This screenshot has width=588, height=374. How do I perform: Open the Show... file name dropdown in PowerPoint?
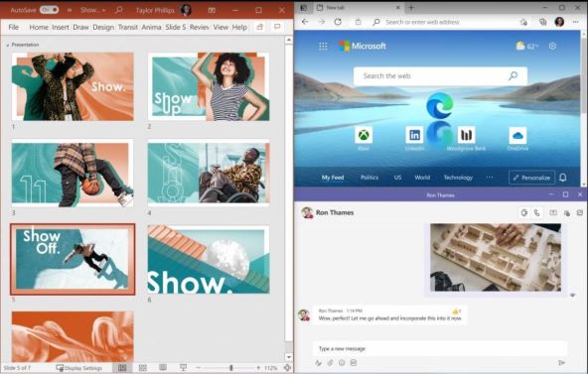tap(92, 10)
